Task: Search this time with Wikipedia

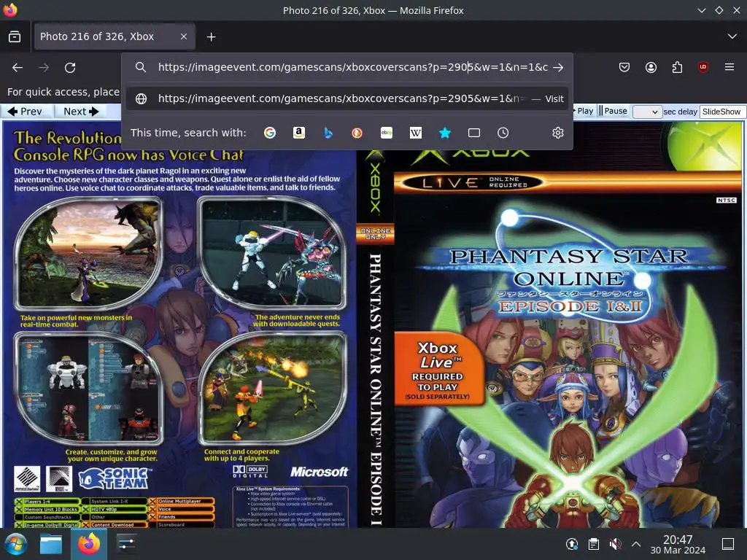Action: (415, 133)
